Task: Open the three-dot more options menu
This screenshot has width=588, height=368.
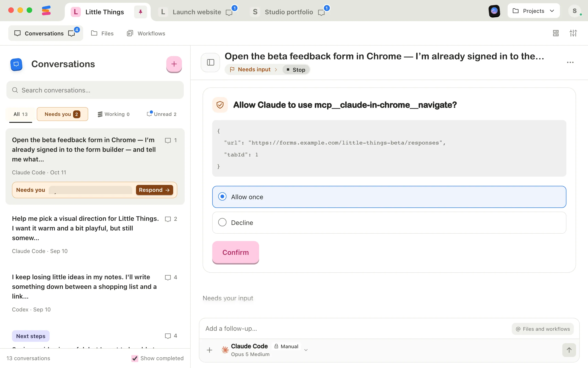Action: point(570,63)
